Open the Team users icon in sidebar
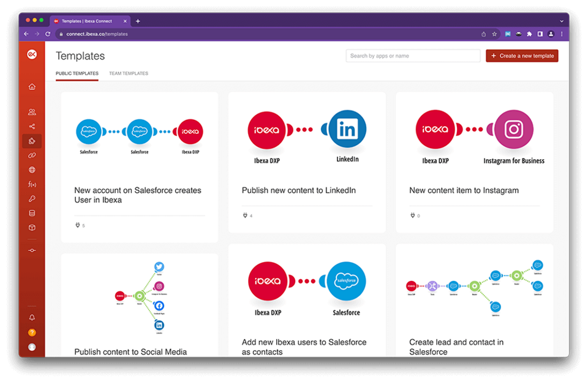The image size is (588, 382). 32,111
